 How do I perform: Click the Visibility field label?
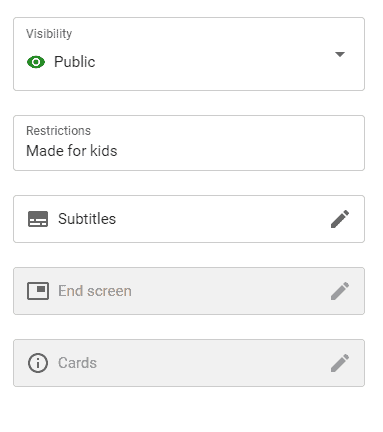pos(49,34)
